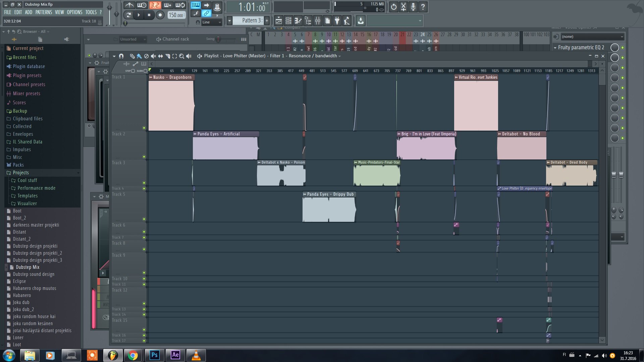Toggle the playlist snap magnet icon
This screenshot has width=644, height=362.
click(121, 56)
